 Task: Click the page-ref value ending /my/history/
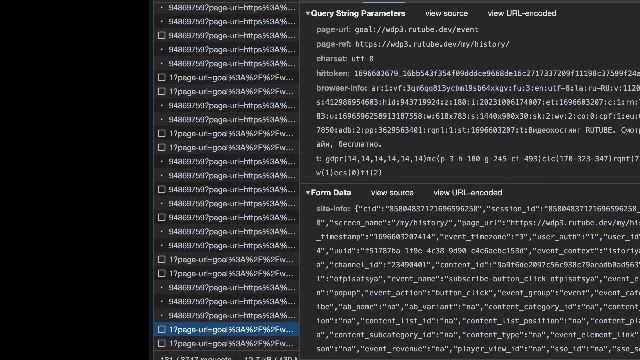pos(432,44)
